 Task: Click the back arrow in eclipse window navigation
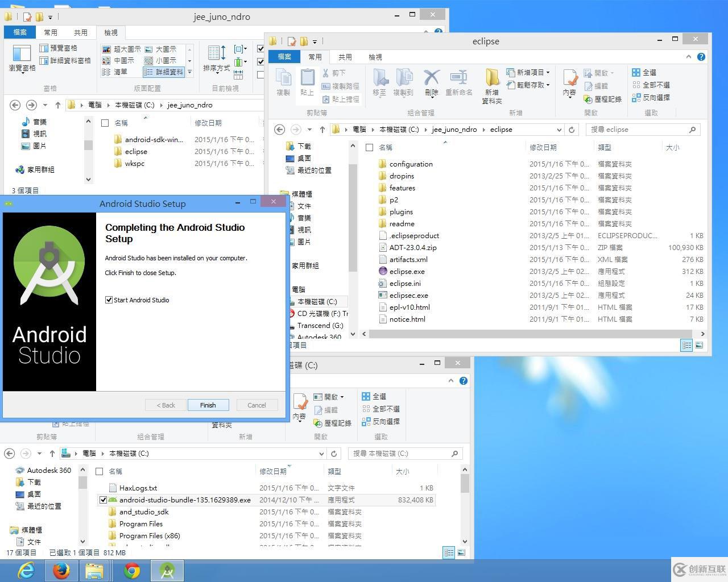tap(279, 130)
